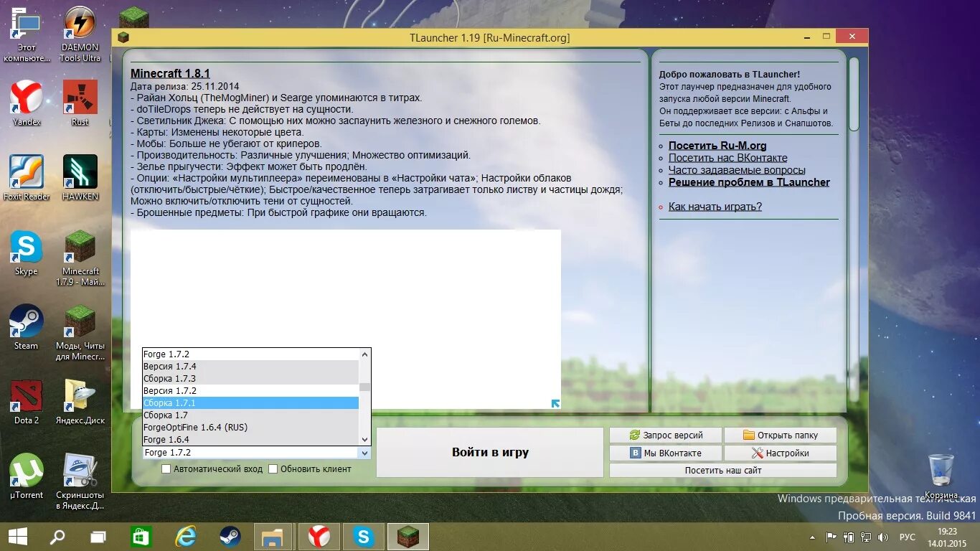980x551 pixels.
Task: Click the Minecraft 1.8.1 heading link
Action: (x=170, y=74)
